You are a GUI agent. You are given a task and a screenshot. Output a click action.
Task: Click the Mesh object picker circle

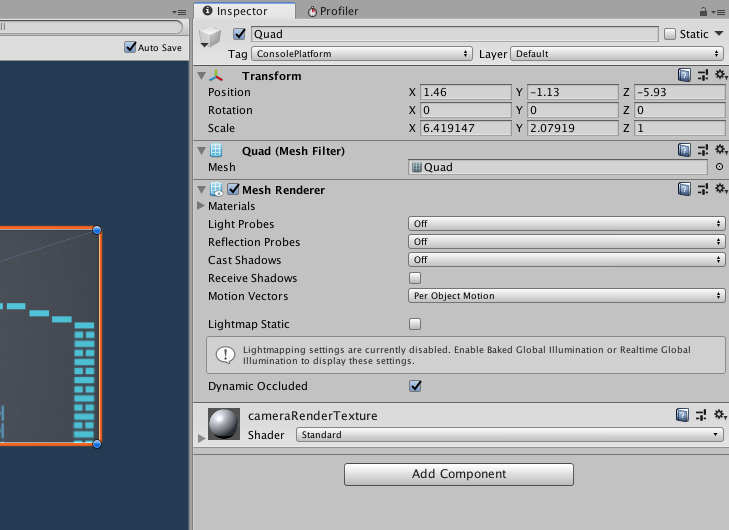(x=719, y=166)
